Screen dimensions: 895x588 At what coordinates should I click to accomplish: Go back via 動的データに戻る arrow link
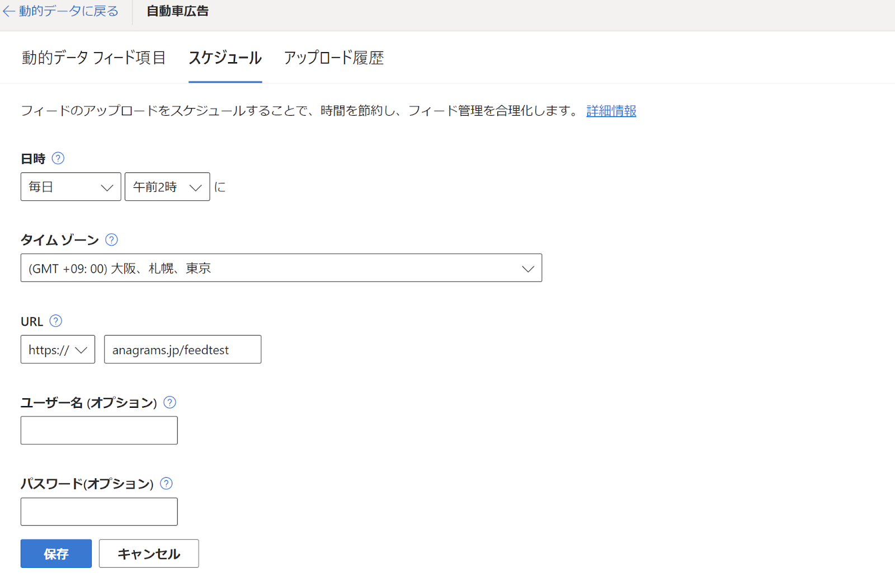click(60, 11)
